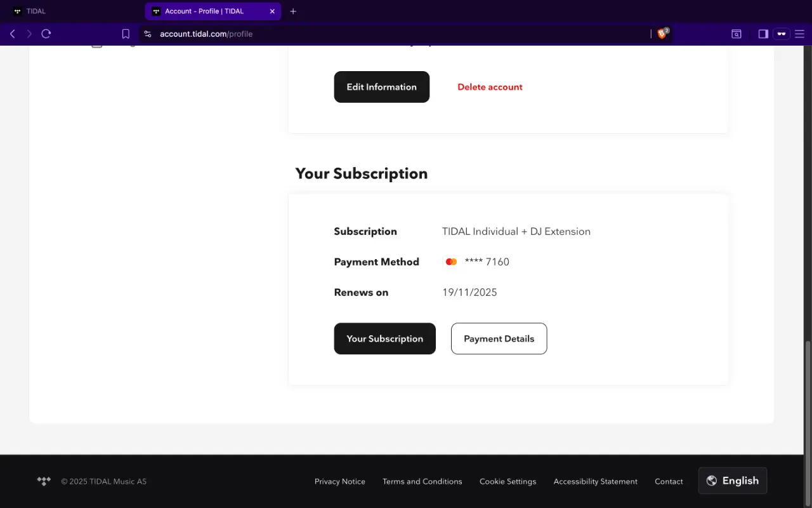The width and height of the screenshot is (812, 508).
Task: Click the card number text **** 7160
Action: pos(487,262)
